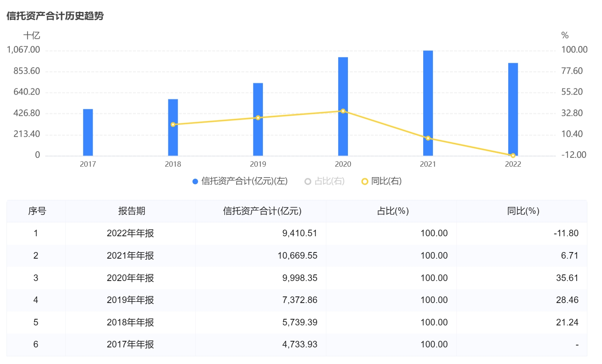Select the 2020年年报 report entry
Viewport: 602px width, 364px height.
tap(131, 278)
